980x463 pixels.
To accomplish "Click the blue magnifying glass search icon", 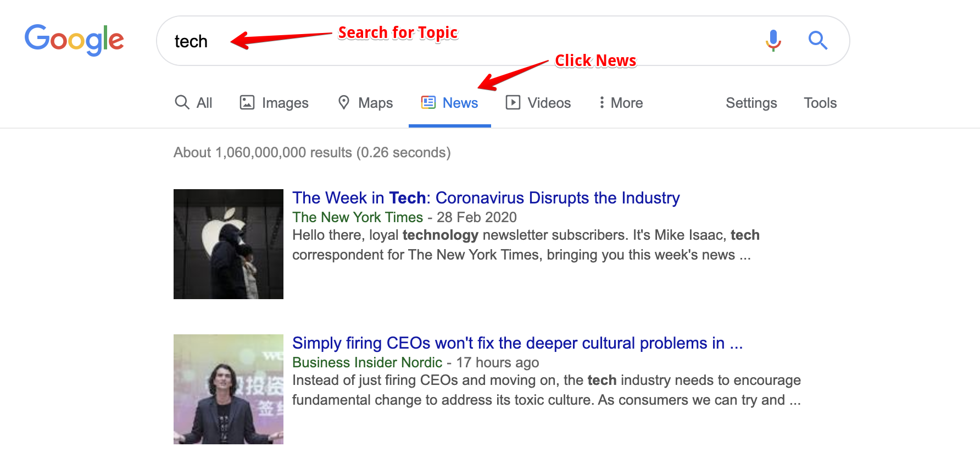I will [817, 40].
